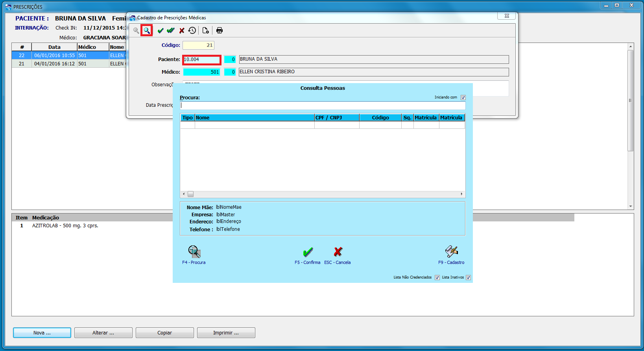Click the CPF / CNPJ column header
The image size is (644, 351).
pyautogui.click(x=337, y=118)
